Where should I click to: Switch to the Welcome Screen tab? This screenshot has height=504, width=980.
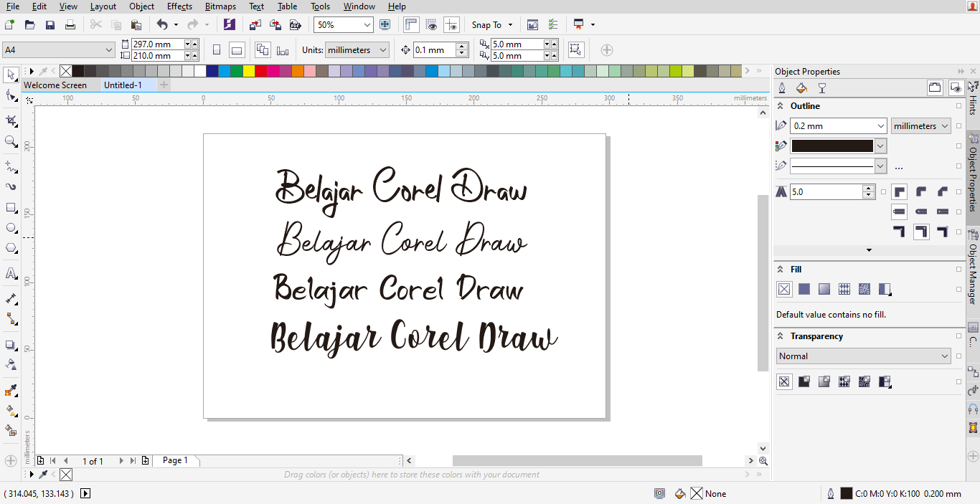click(57, 85)
